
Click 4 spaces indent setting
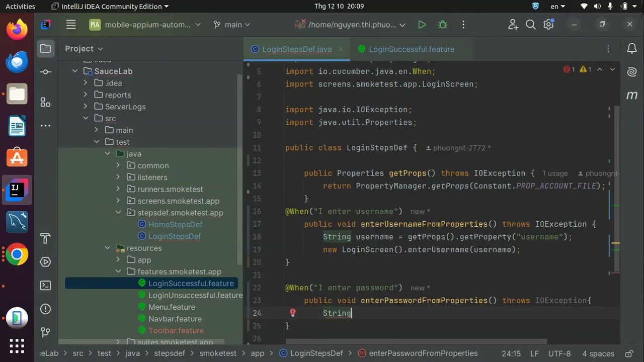(x=598, y=353)
